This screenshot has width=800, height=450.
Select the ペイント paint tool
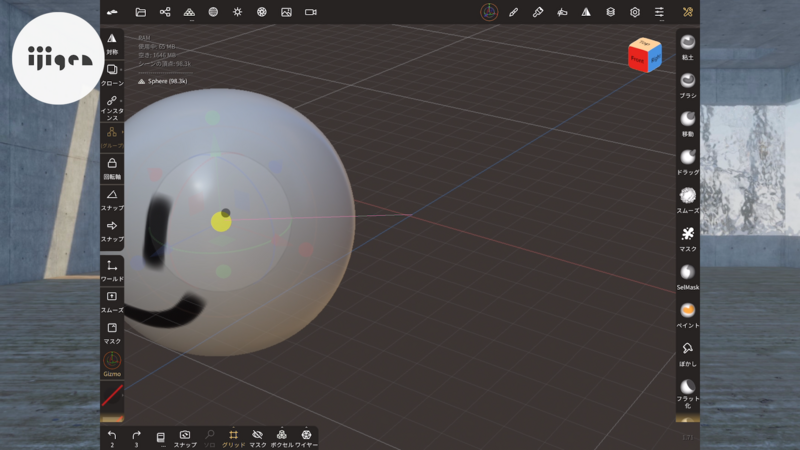click(688, 315)
